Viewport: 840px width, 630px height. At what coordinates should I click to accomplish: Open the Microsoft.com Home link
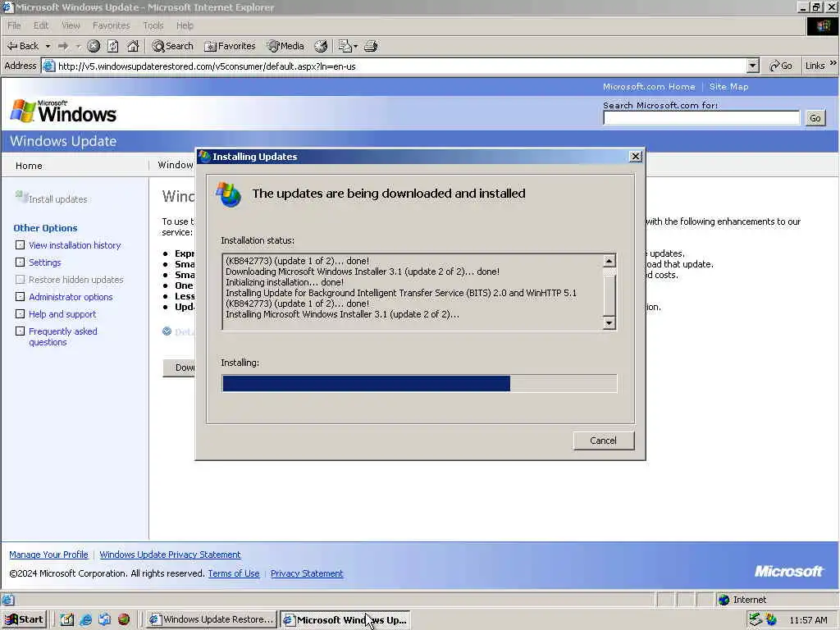click(649, 86)
